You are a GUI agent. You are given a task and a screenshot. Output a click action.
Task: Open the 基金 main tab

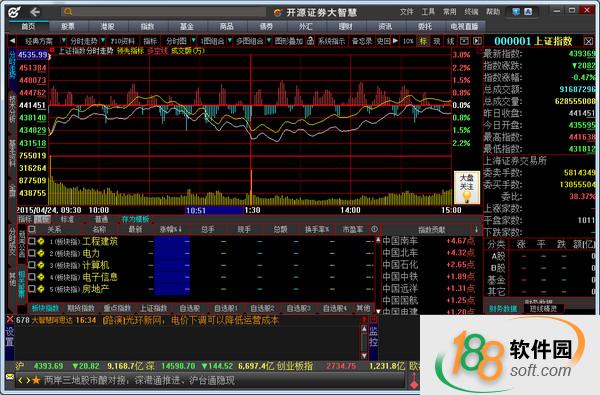pos(186,26)
